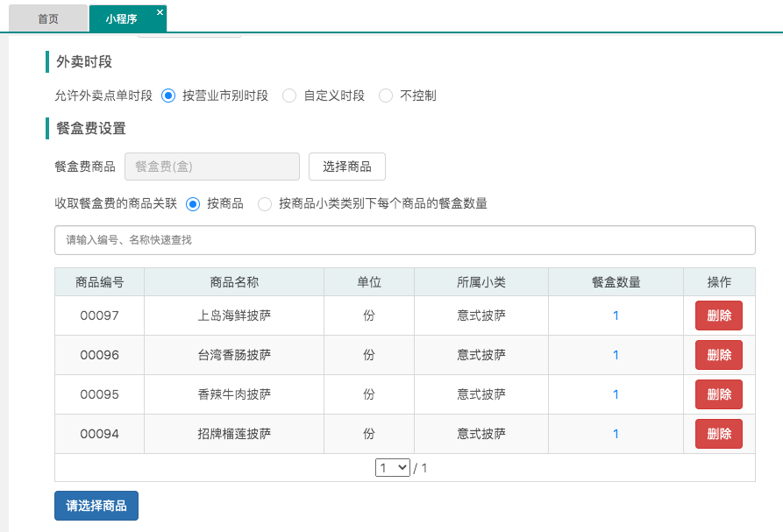The height and width of the screenshot is (532, 783).
Task: Click the 餐盒数量 column header
Action: (616, 282)
